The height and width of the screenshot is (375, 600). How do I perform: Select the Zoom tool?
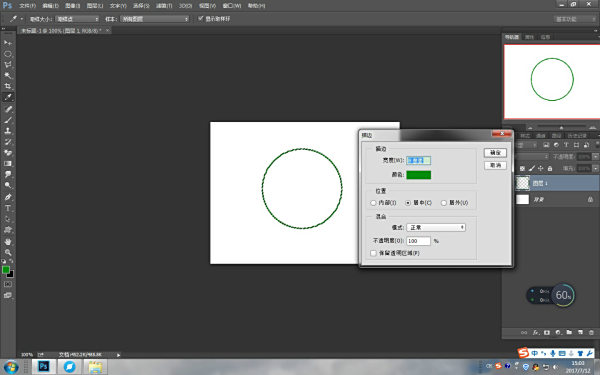click(x=8, y=253)
